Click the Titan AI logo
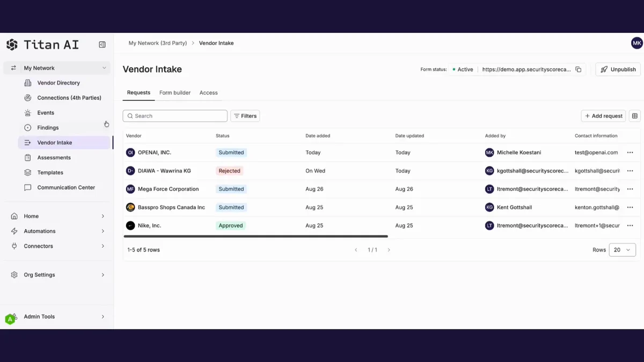 pyautogui.click(x=42, y=45)
